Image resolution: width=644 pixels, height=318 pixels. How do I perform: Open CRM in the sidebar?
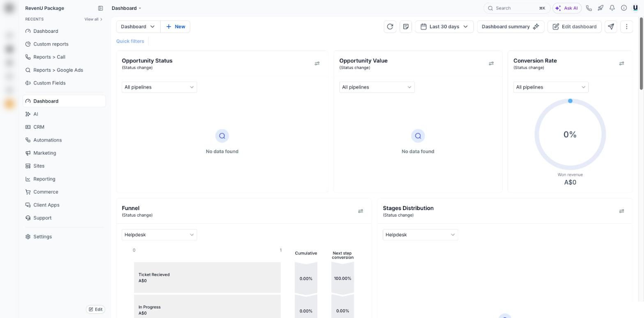coord(64,127)
